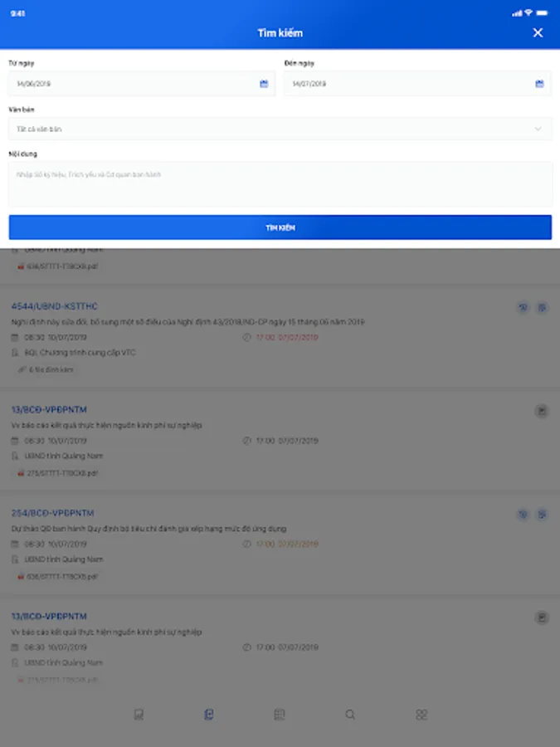
Task: Open the Đến ngày calendar picker icon
Action: pyautogui.click(x=539, y=84)
